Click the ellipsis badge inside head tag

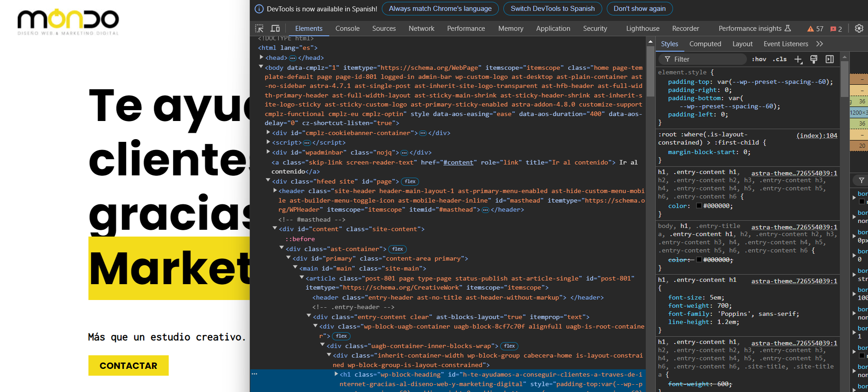click(x=293, y=58)
